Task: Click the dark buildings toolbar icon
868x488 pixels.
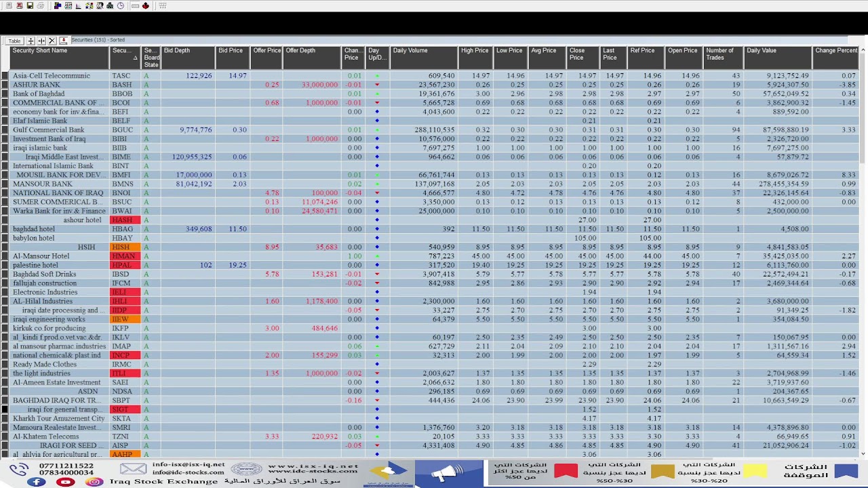Action: click(110, 5)
